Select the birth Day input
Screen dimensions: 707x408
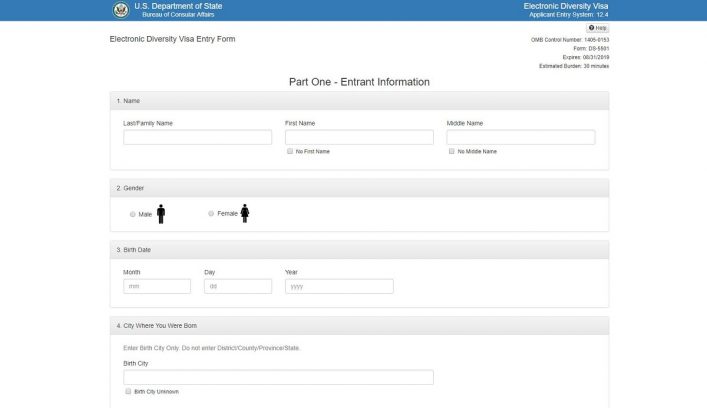click(238, 286)
